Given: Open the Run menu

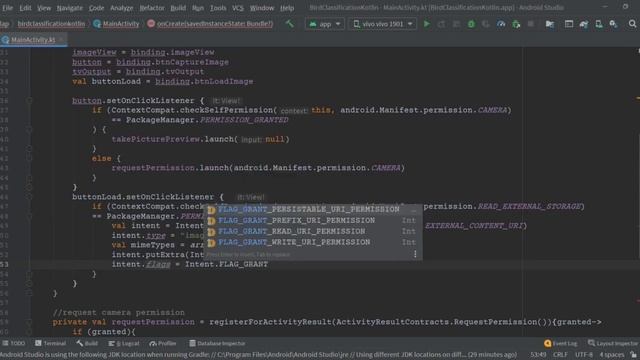Looking at the screenshot, I should click(x=198, y=8).
